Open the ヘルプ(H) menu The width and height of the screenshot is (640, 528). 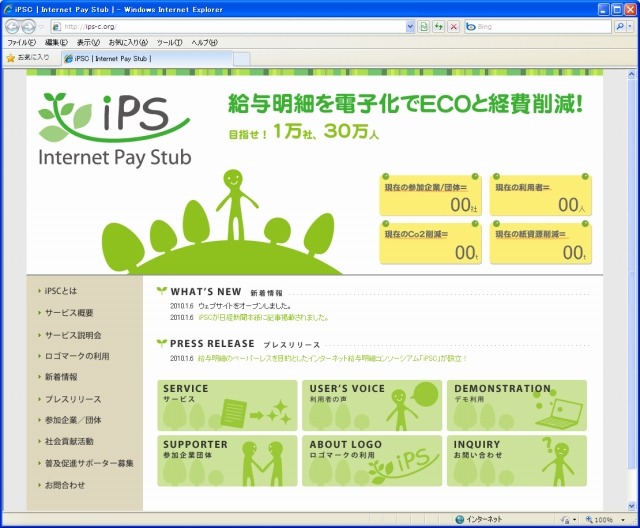click(204, 42)
